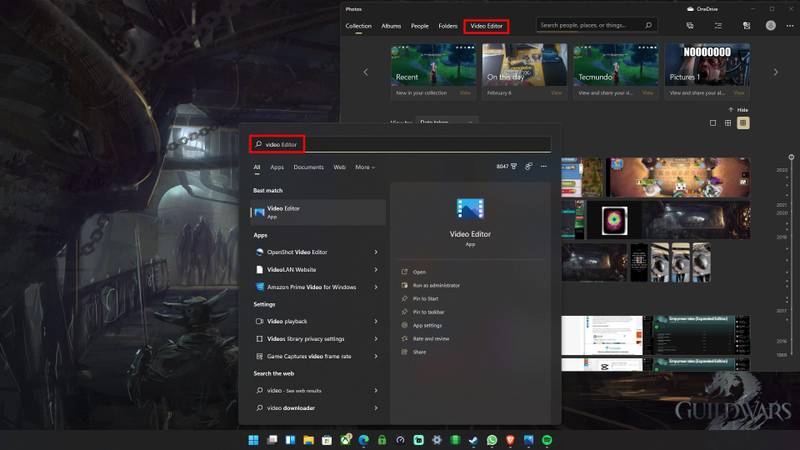Choose Run as administrator
Screen dimensions: 800x450
[x=436, y=285]
